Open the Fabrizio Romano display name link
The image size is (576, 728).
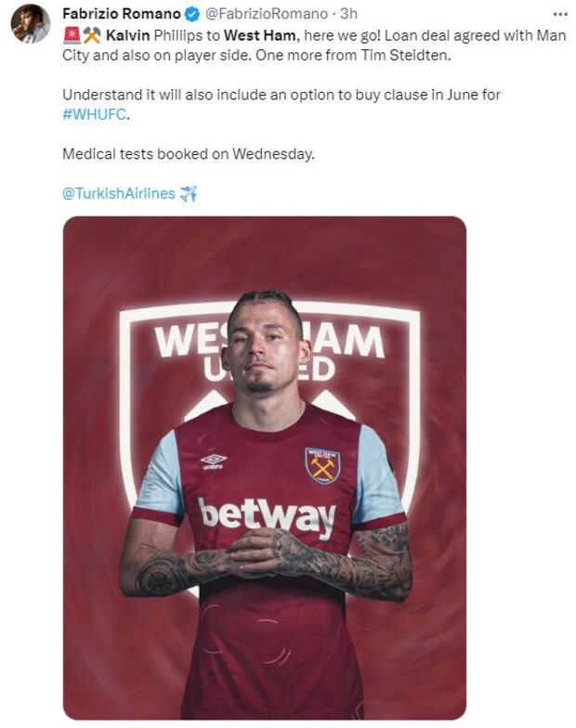[122, 14]
